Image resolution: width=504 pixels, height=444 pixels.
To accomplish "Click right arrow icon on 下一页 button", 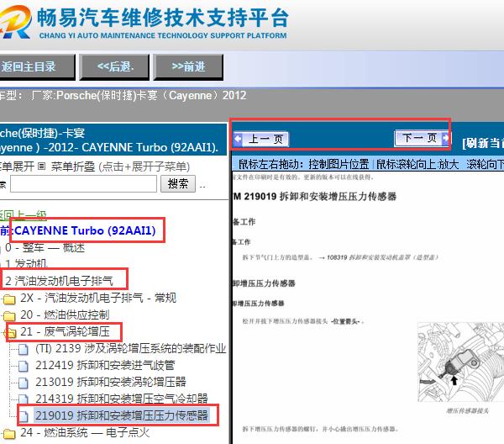I will click(445, 139).
